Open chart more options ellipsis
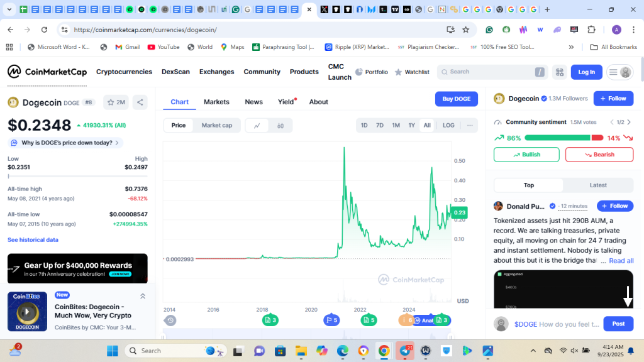644x362 pixels. pos(470,125)
